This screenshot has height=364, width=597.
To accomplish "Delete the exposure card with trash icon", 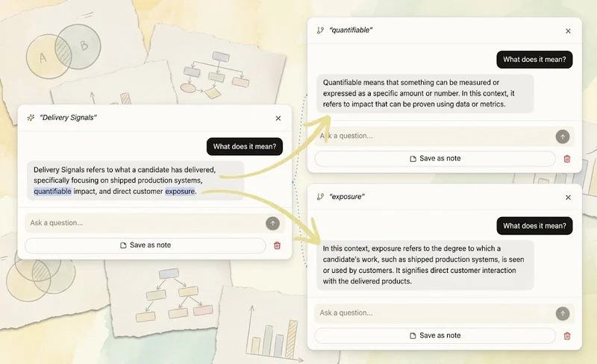I will coord(567,336).
